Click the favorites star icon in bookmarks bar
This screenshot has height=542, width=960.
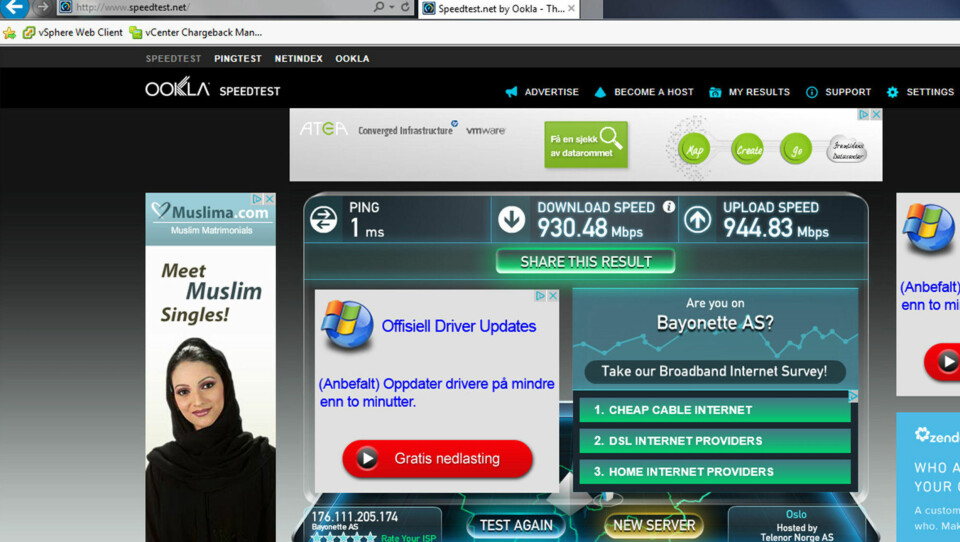pos(9,32)
